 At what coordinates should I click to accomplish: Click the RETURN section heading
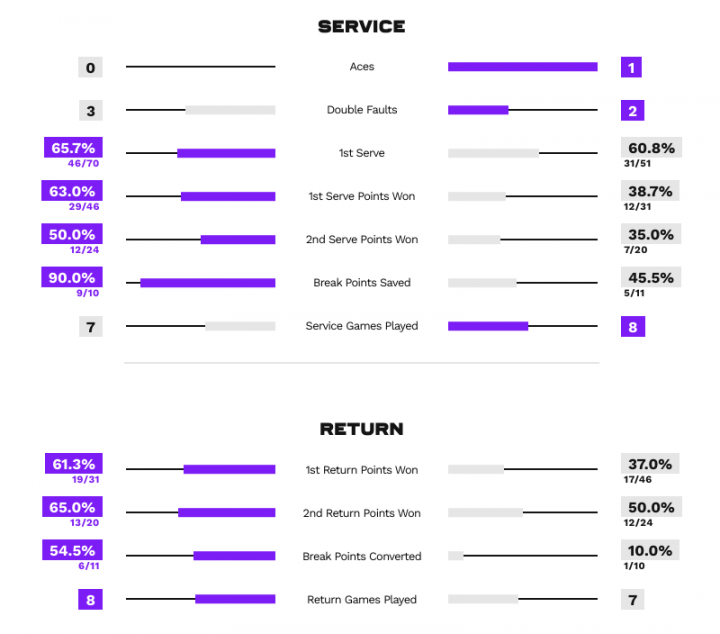362,429
